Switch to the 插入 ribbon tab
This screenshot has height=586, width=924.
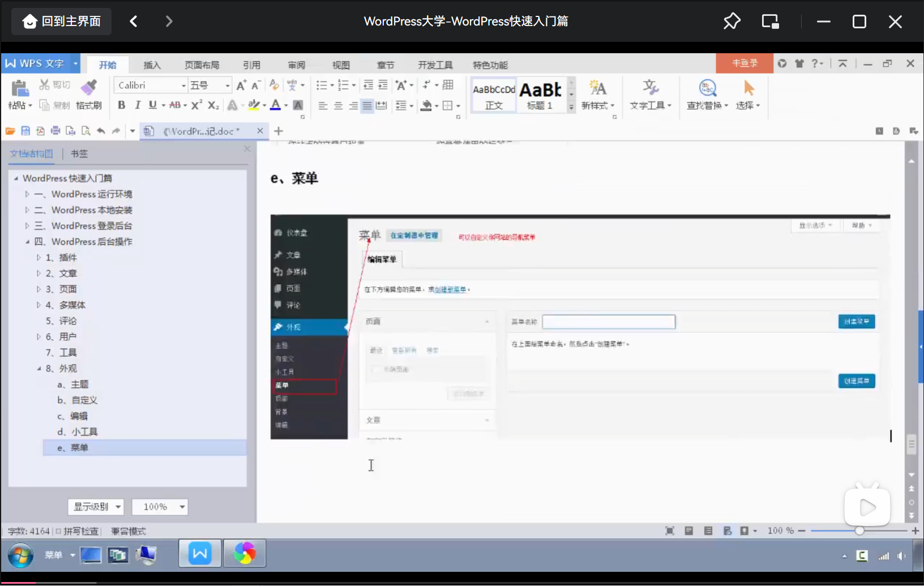pyautogui.click(x=152, y=65)
